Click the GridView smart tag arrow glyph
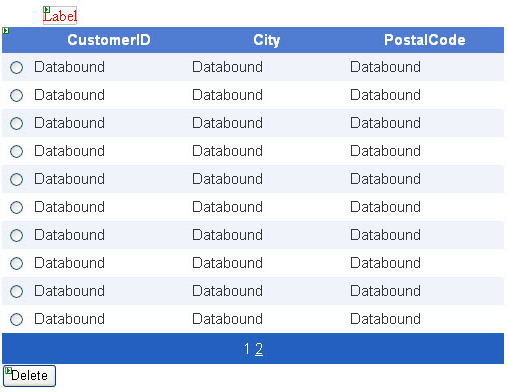The width and height of the screenshot is (508, 392). click(6, 31)
